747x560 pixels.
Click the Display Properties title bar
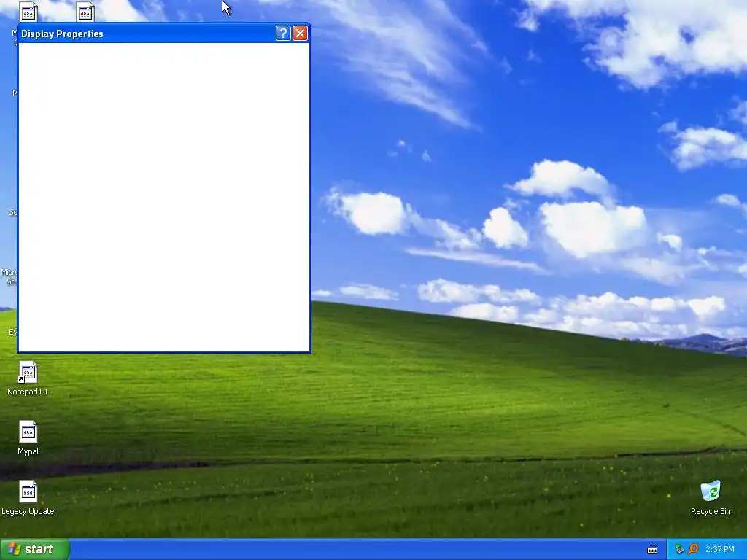(x=164, y=34)
